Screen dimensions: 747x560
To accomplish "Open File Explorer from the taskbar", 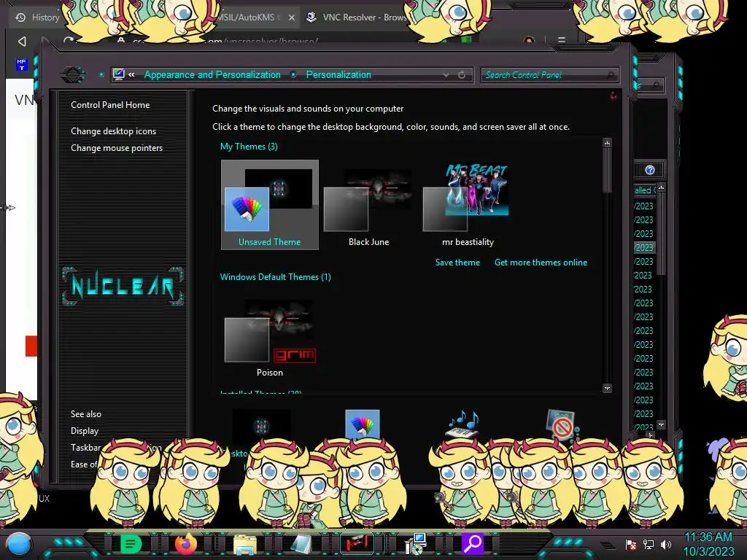I will [244, 544].
